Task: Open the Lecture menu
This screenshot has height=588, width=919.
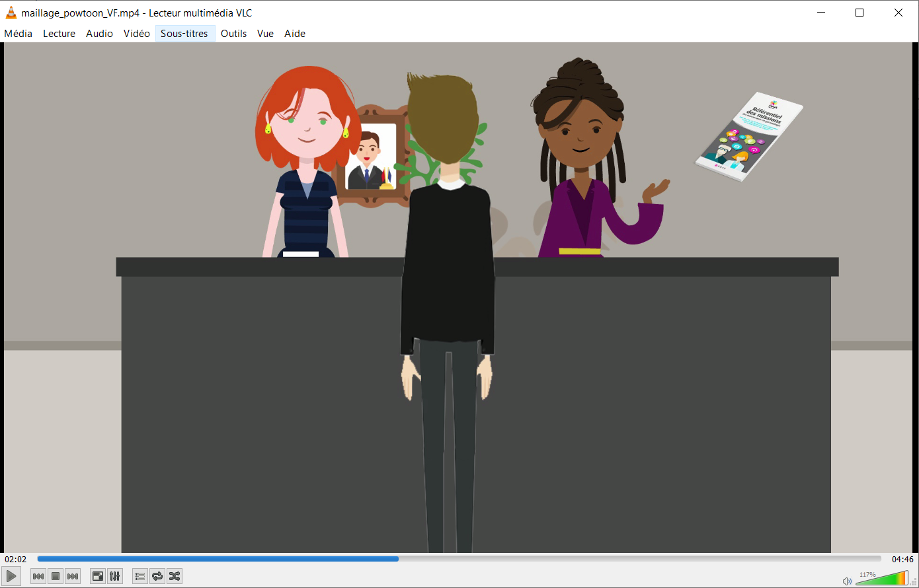Action: (59, 34)
